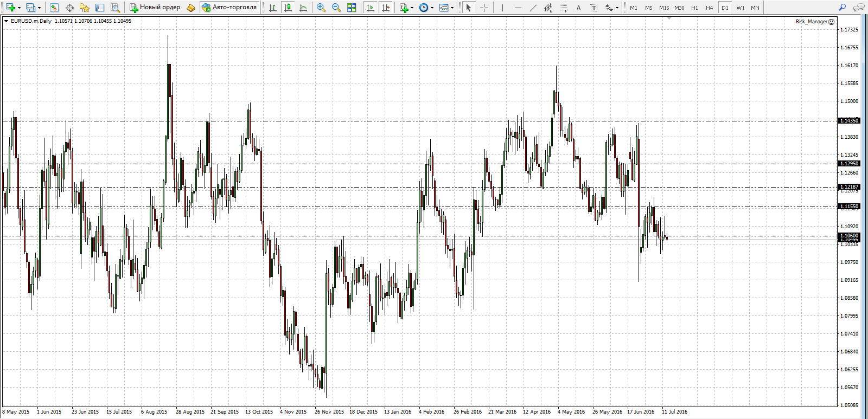
Task: Launch the Strategy Tester icon
Action: [x=115, y=8]
